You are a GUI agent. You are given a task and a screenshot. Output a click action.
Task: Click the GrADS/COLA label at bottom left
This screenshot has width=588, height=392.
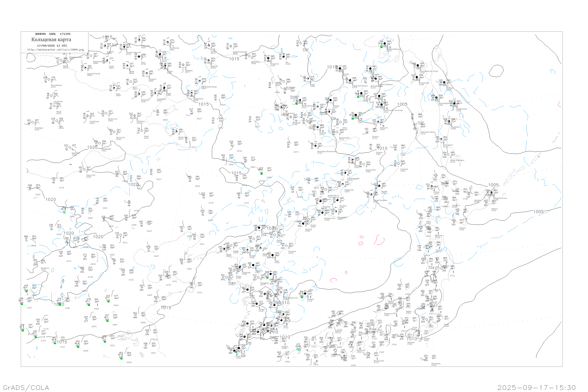tap(26, 387)
